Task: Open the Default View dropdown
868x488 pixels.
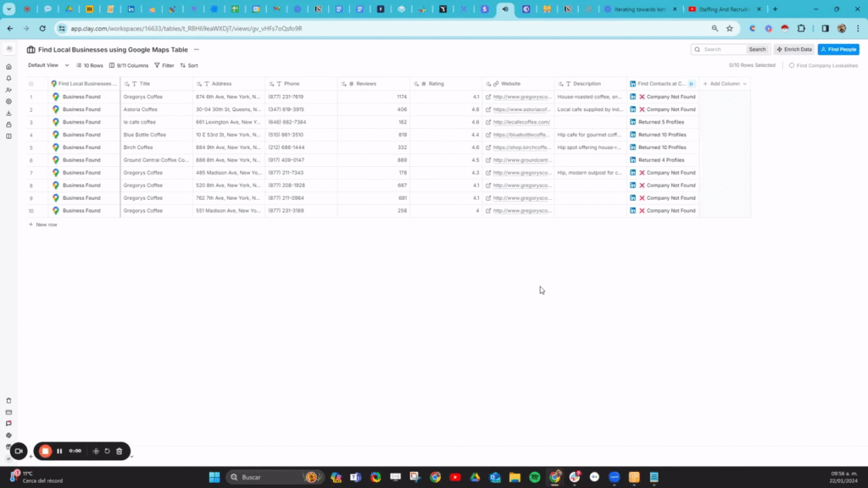Action: [x=47, y=65]
